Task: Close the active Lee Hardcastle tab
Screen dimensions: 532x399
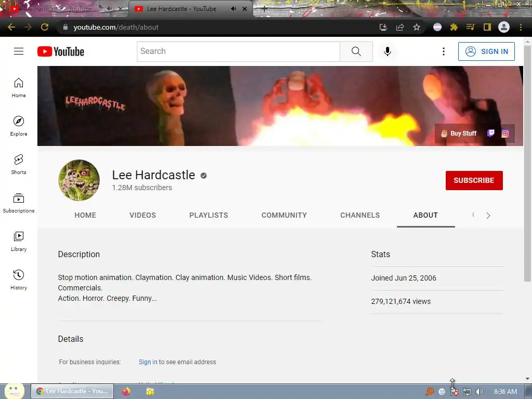Action: (x=245, y=9)
